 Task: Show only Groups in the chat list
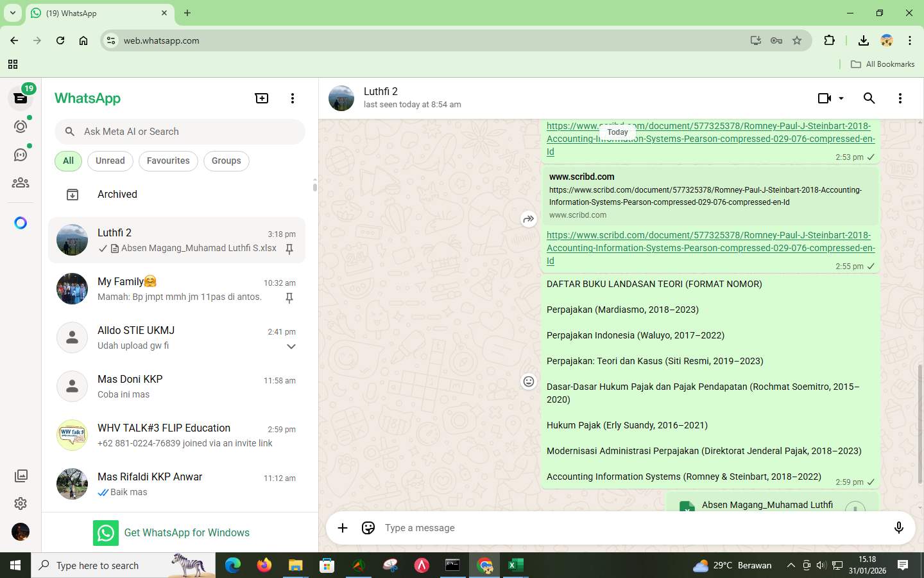tap(226, 161)
